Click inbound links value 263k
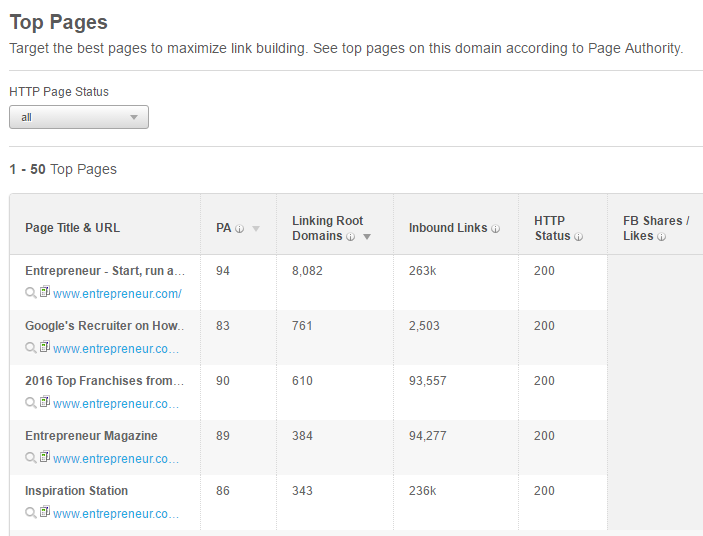Screen dimensions: 703x536 (x=422, y=271)
